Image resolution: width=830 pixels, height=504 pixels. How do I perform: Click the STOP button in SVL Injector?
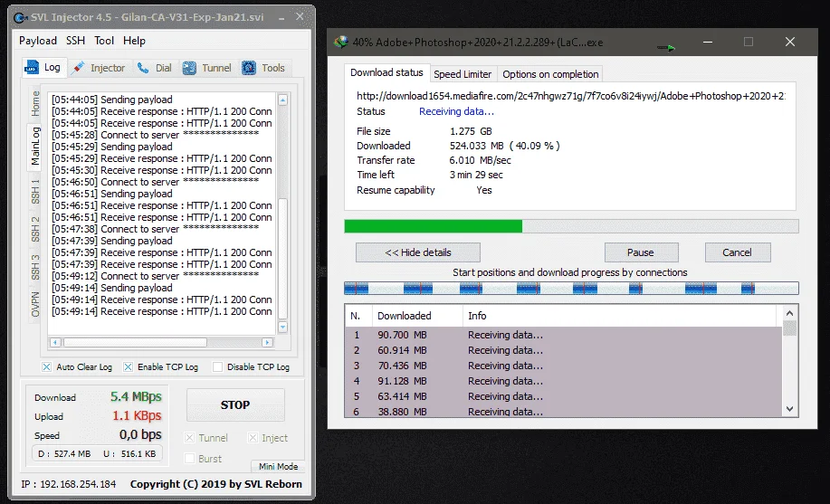click(235, 405)
